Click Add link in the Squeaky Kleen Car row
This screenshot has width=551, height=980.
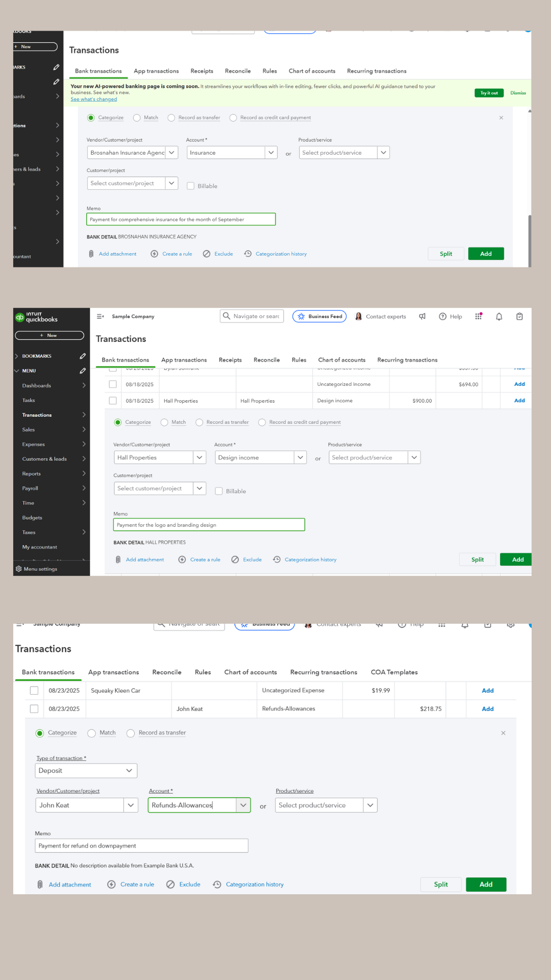point(488,691)
